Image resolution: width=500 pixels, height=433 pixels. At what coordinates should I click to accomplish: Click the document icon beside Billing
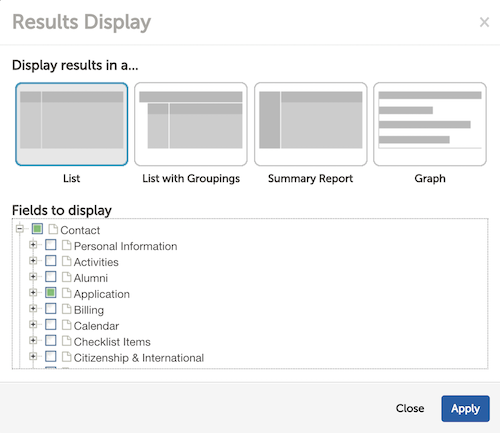tap(67, 309)
